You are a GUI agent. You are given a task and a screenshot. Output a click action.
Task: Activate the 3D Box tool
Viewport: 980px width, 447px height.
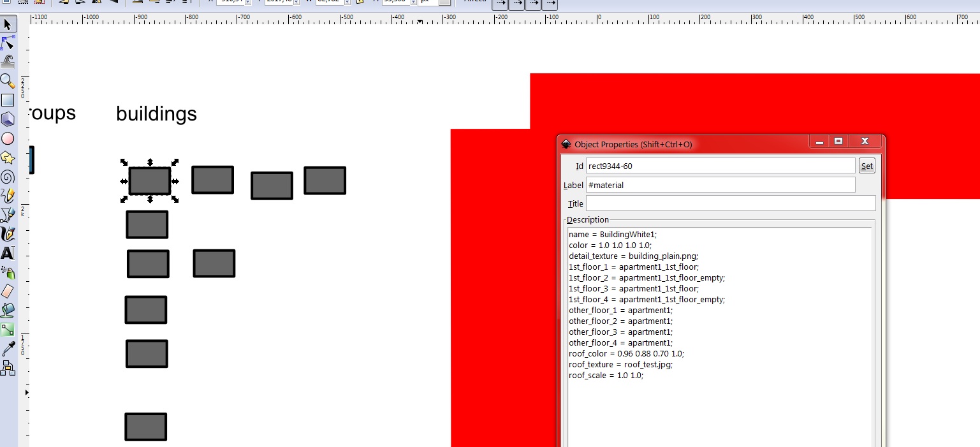[8, 119]
